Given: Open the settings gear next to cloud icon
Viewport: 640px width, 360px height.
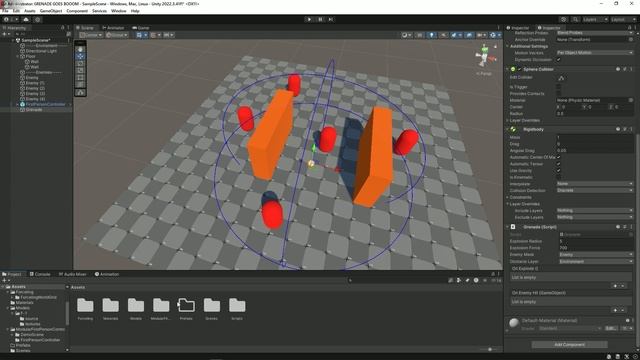Looking at the screenshot, I should click(x=38, y=19).
